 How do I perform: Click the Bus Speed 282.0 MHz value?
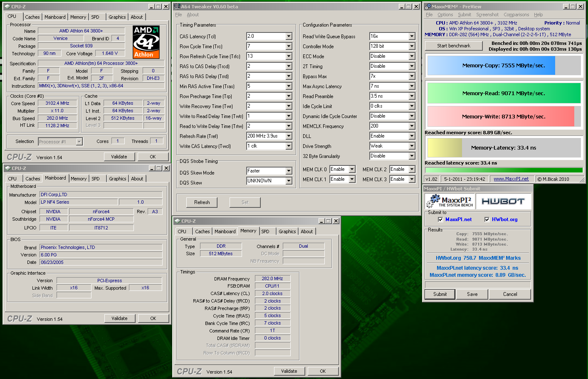[57, 118]
